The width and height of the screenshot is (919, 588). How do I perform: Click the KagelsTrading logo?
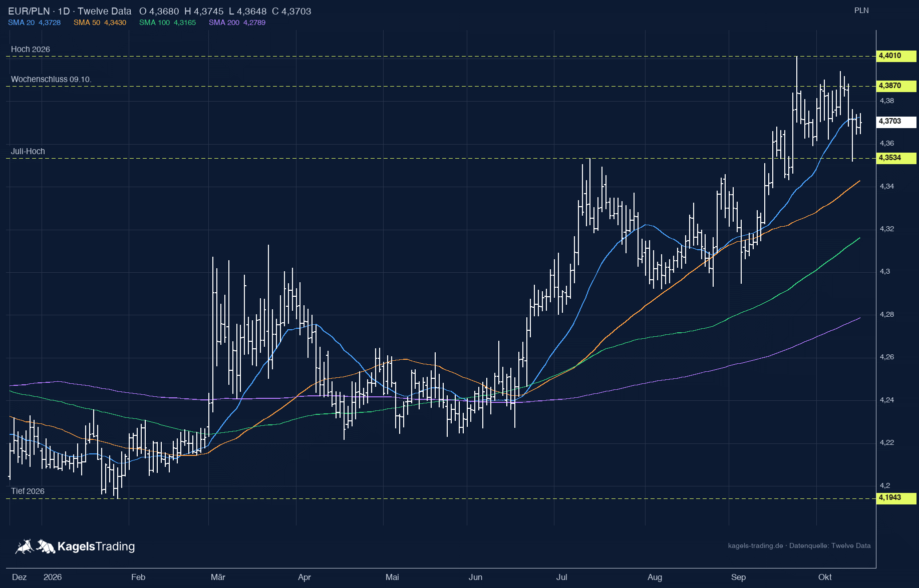(x=75, y=546)
